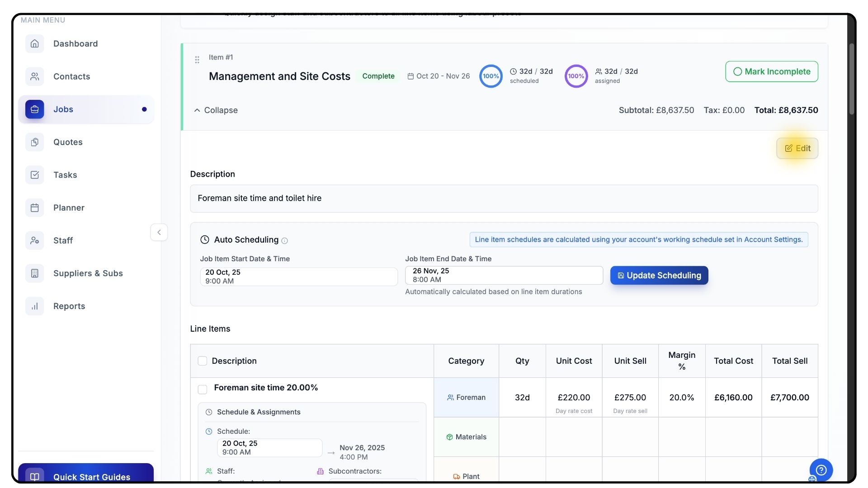Toggle Mark Incomplete on Item #1
The width and height of the screenshot is (868, 488).
pos(771,71)
